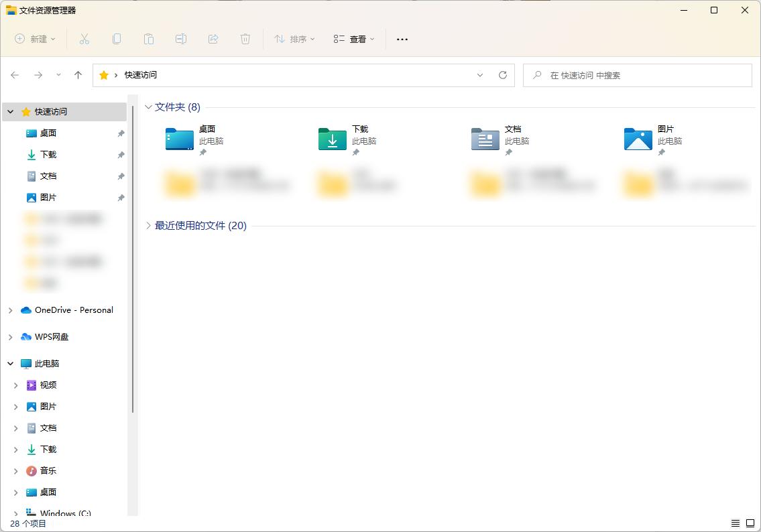Click the Up arrow navigation icon
Screen dimensions: 761x532
coord(78,75)
